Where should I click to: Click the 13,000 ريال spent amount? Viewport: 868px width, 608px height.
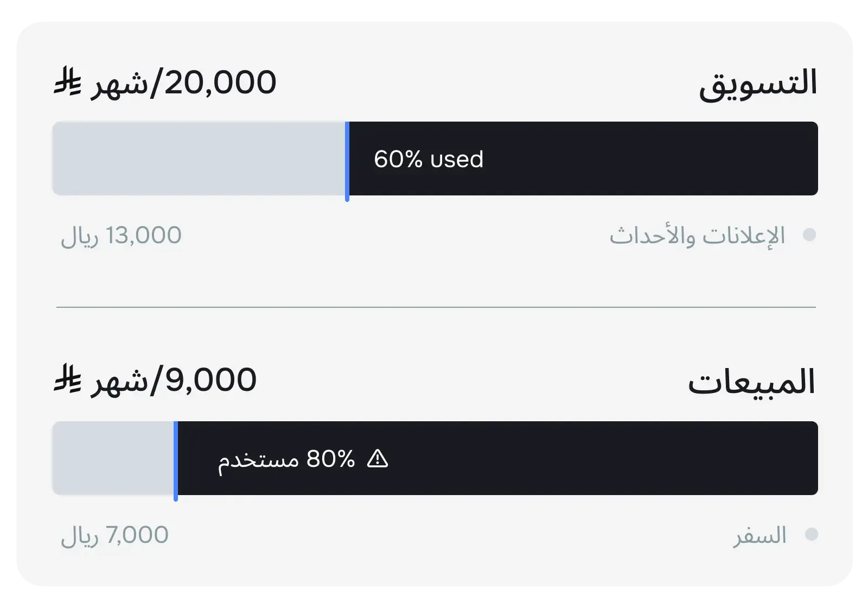click(x=119, y=235)
